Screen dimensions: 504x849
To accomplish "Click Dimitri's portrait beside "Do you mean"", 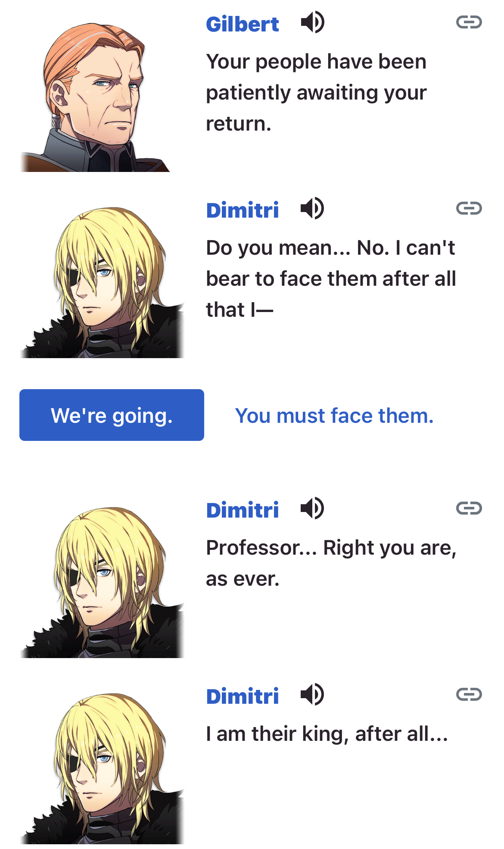I will tap(102, 283).
